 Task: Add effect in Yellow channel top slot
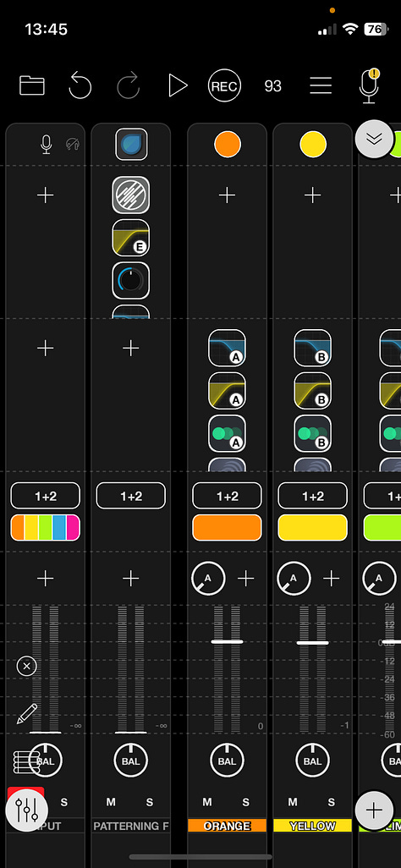click(313, 195)
